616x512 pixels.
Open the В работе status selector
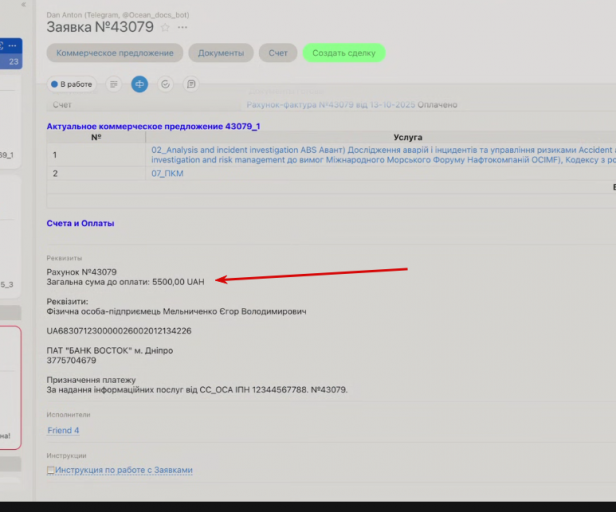[x=72, y=84]
